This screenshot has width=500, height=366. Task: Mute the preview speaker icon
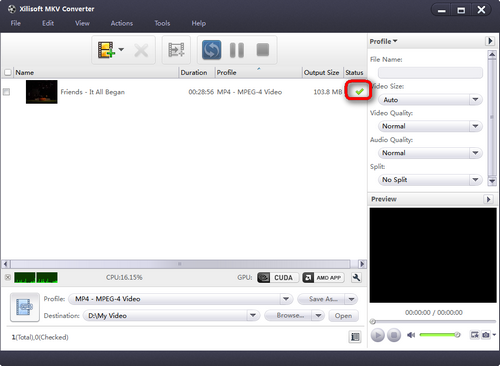411,335
